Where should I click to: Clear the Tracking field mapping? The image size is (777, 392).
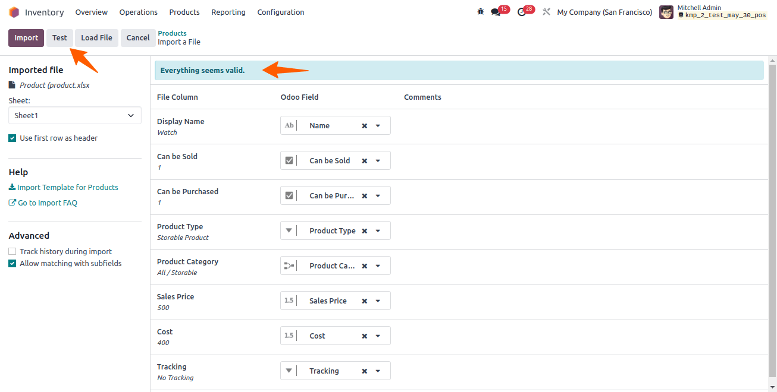click(x=364, y=371)
